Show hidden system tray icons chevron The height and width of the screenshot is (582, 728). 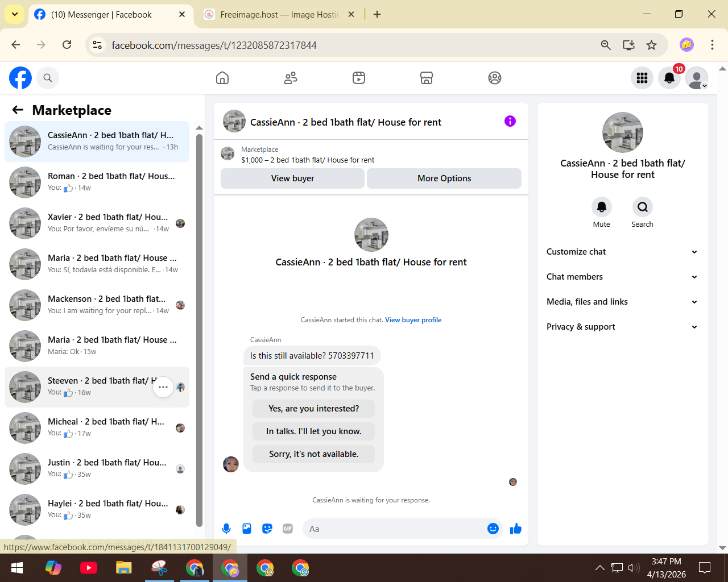(x=599, y=568)
